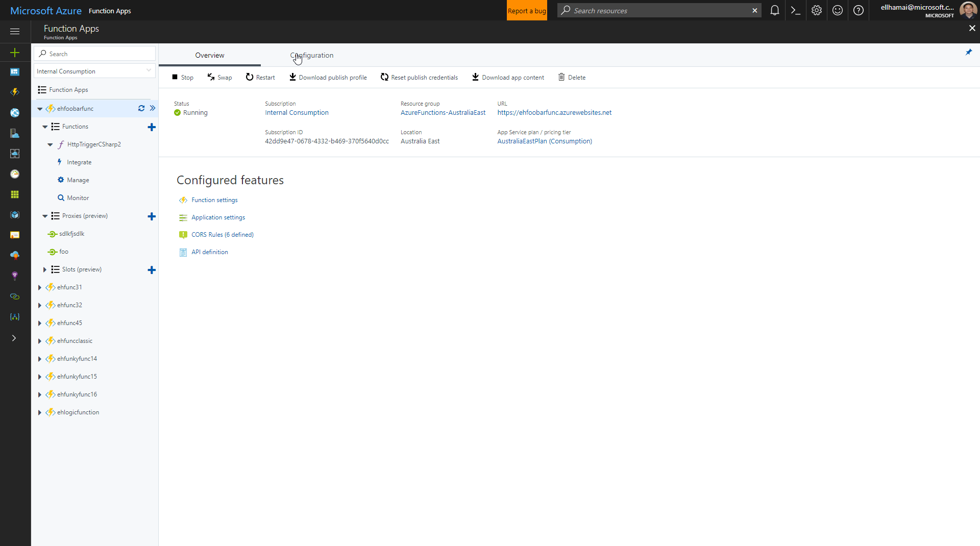Send feedback via the smiley face icon
This screenshot has height=546, width=980.
tap(837, 10)
